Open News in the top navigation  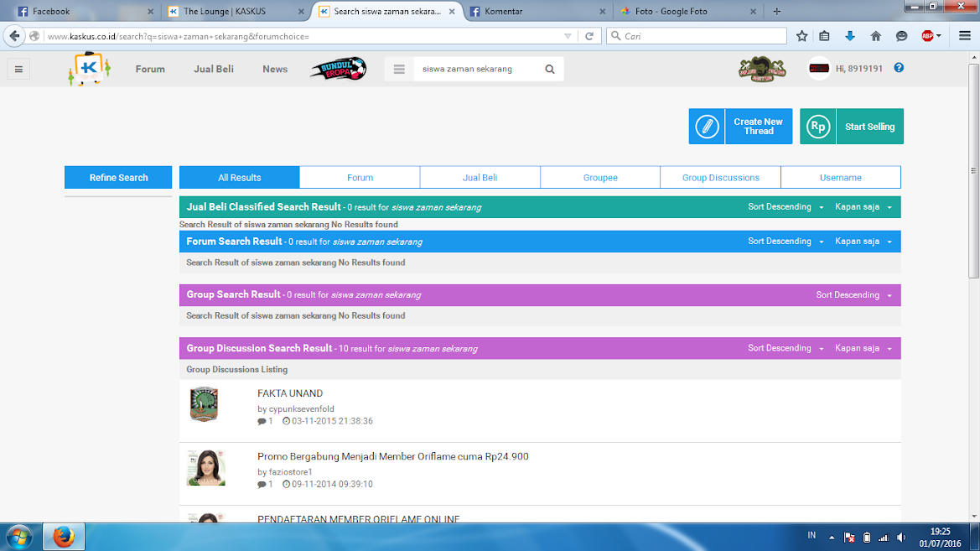point(275,69)
